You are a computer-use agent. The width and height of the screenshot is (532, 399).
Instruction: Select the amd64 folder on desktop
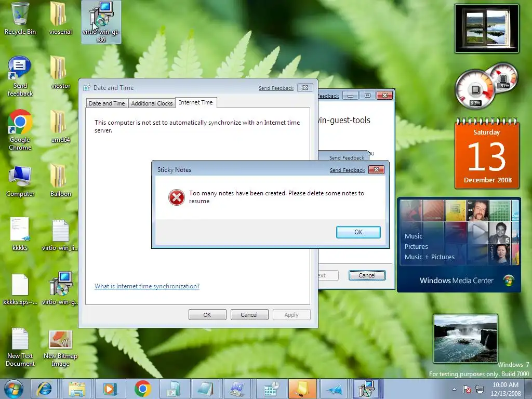(60, 126)
